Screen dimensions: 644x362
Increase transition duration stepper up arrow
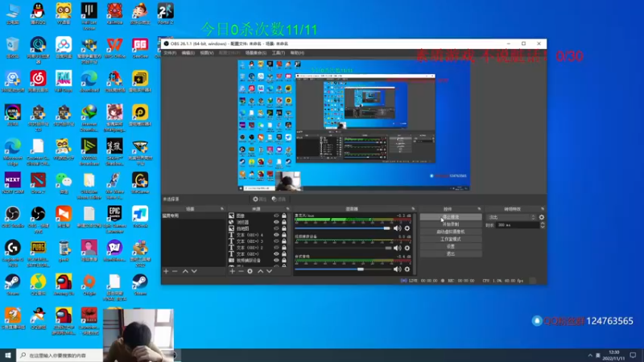click(x=543, y=224)
